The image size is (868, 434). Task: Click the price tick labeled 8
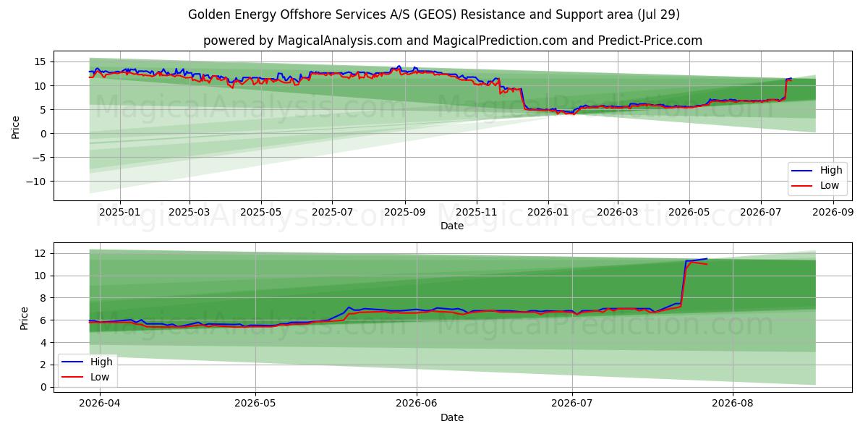(x=45, y=298)
